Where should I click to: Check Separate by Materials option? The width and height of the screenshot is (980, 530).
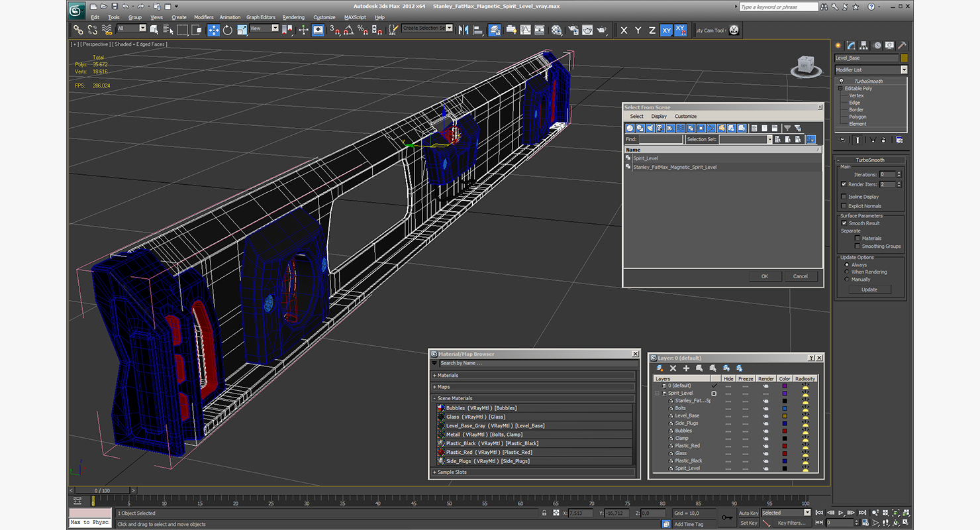(857, 238)
